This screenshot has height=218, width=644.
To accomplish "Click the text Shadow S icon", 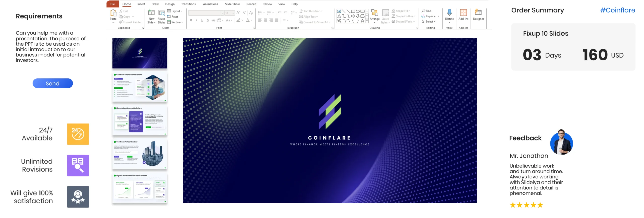I will point(208,20).
